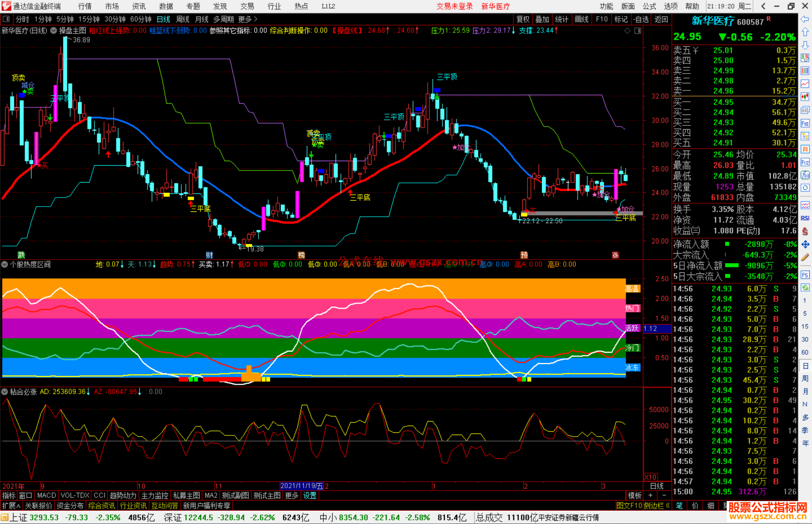Viewport: 812px width, 524px height.
Task: Click the f(x) formula sidebar icon
Action: pos(805,175)
